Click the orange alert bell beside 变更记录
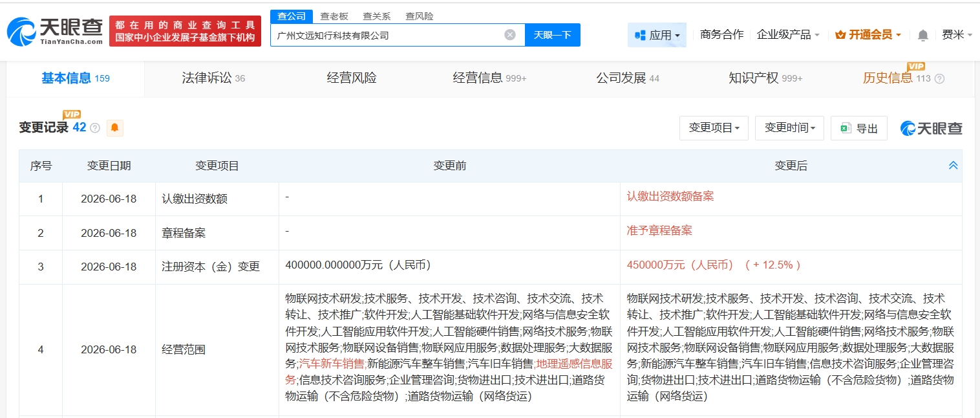The height and width of the screenshot is (418, 980). [114, 127]
